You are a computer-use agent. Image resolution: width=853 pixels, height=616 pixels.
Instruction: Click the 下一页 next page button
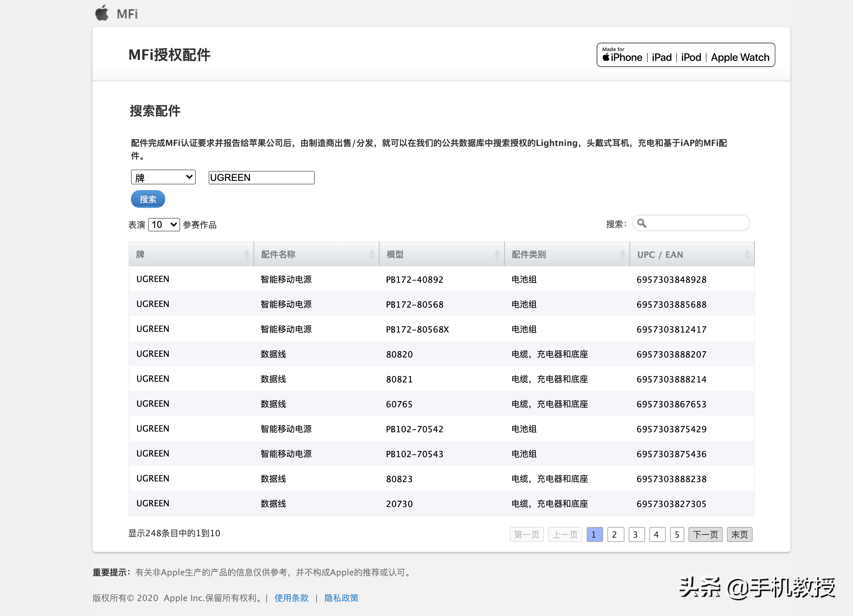coord(706,534)
